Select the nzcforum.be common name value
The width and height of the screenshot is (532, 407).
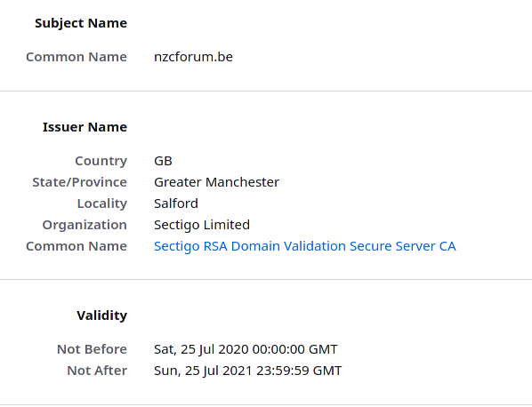pyautogui.click(x=193, y=57)
